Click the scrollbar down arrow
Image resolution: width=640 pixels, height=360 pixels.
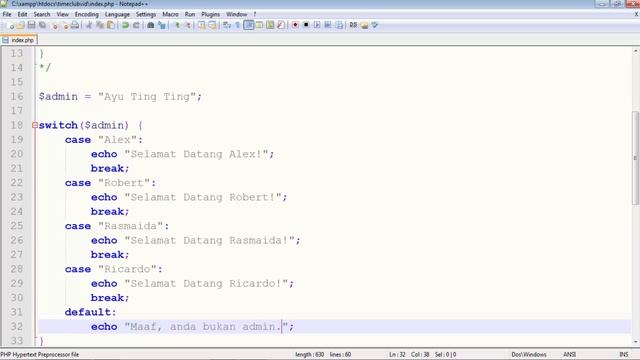636,342
